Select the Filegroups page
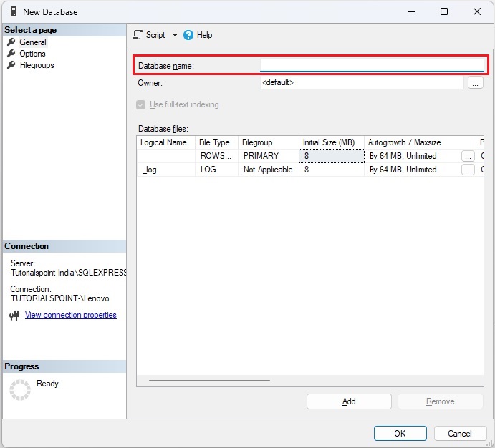This screenshot has width=495, height=448. tap(37, 65)
